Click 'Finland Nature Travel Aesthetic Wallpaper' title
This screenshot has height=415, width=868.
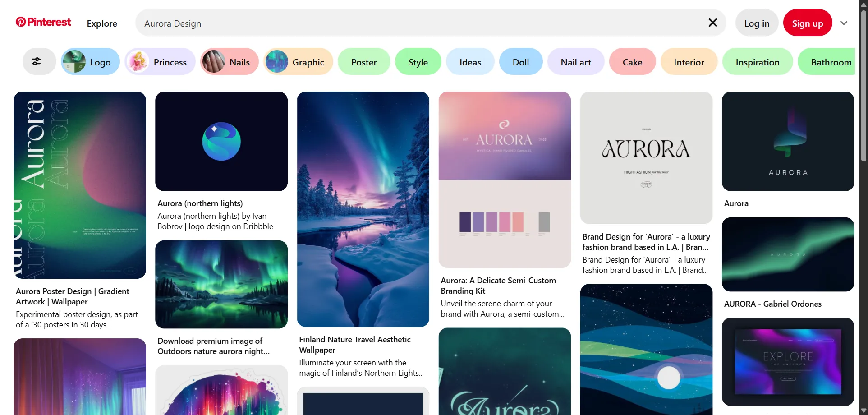[x=355, y=345]
